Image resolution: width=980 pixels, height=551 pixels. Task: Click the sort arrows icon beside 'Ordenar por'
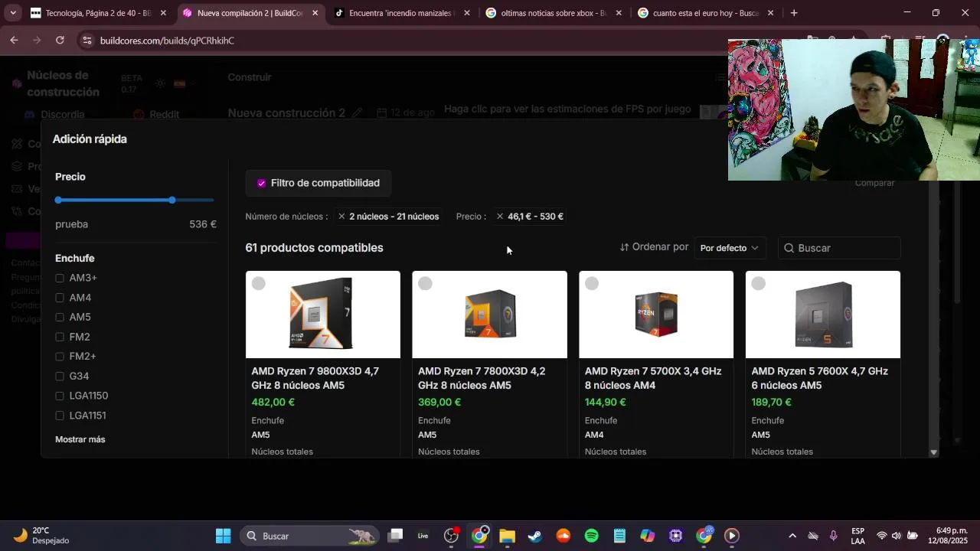624,247
